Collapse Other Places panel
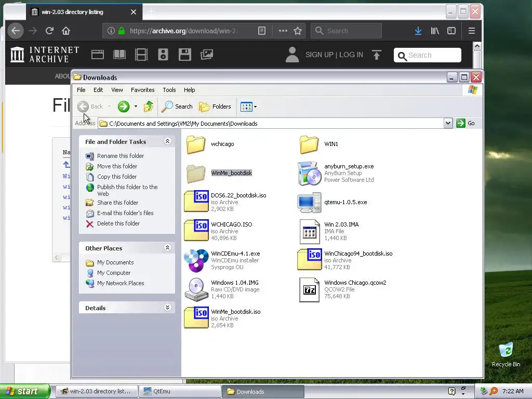Screen dimensions: 532x399 coord(167,248)
